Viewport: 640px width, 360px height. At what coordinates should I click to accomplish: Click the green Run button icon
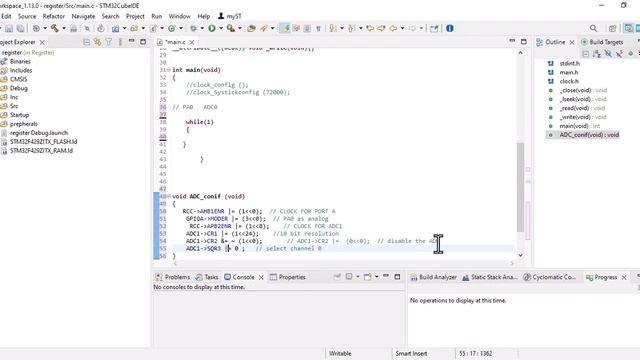click(x=212, y=28)
